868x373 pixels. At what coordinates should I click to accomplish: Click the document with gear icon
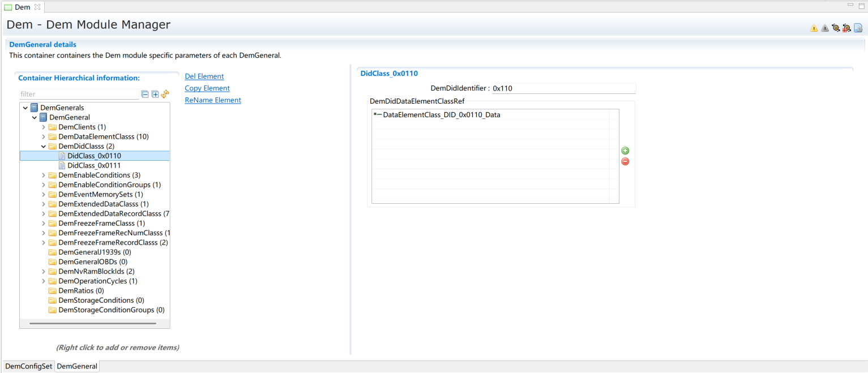858,28
